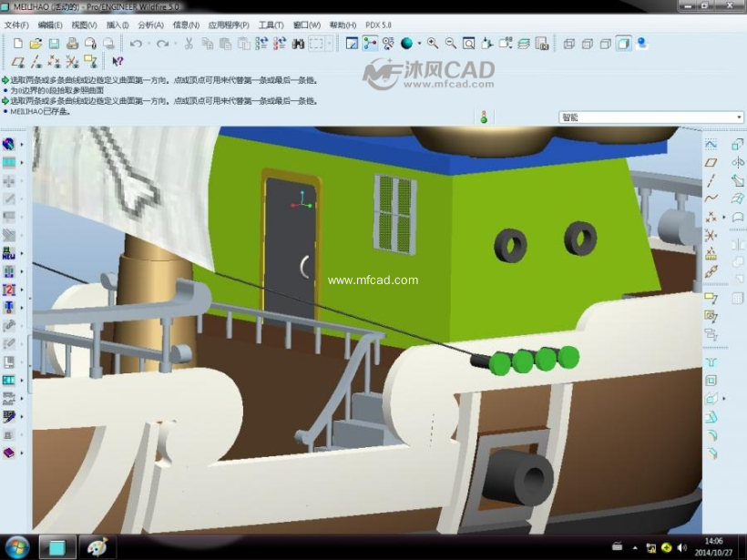Screen dimensions: 747x560
Task: Open the smart selection filter dropdown
Action: (738, 117)
